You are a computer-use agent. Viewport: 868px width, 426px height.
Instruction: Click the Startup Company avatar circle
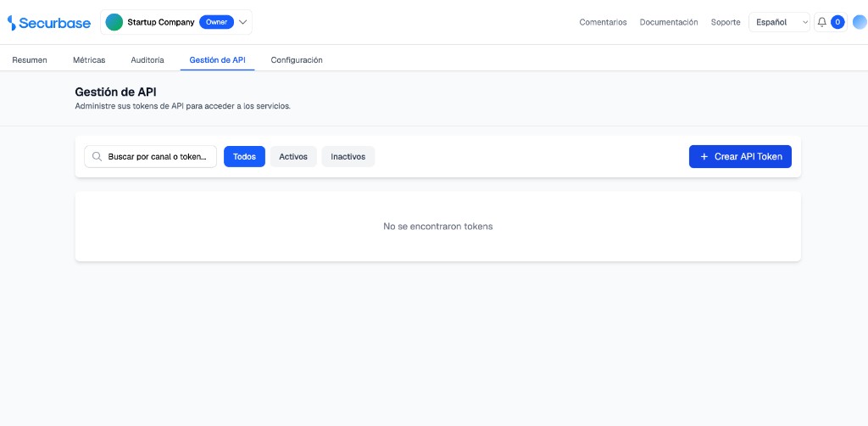tap(114, 22)
